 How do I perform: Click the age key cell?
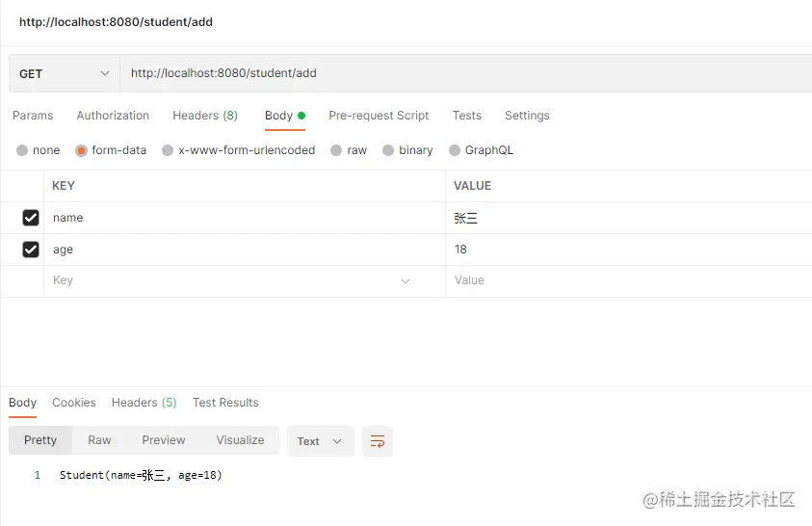[x=245, y=250]
